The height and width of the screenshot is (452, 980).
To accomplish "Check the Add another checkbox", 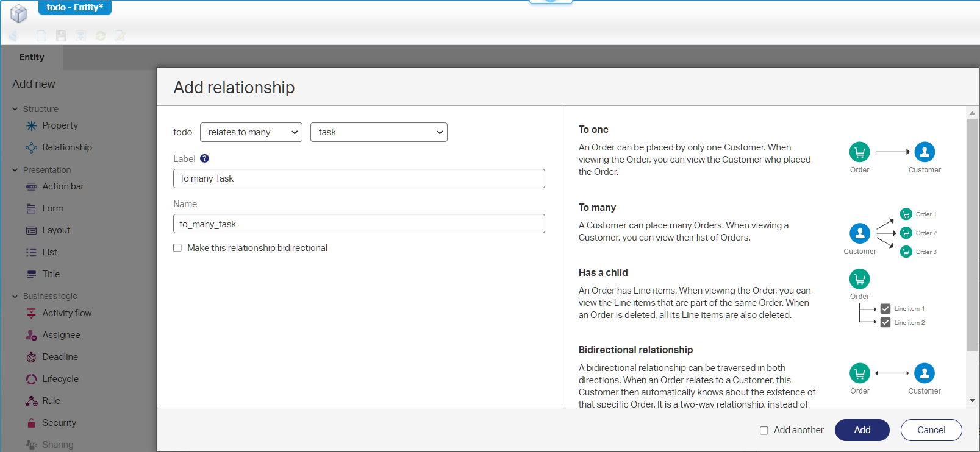I will coord(764,430).
